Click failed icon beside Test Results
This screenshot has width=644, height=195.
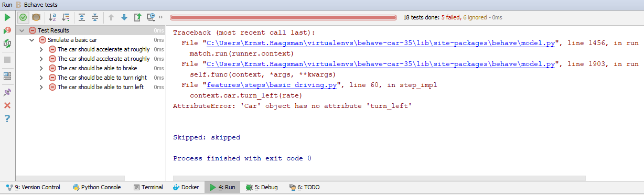[33, 30]
